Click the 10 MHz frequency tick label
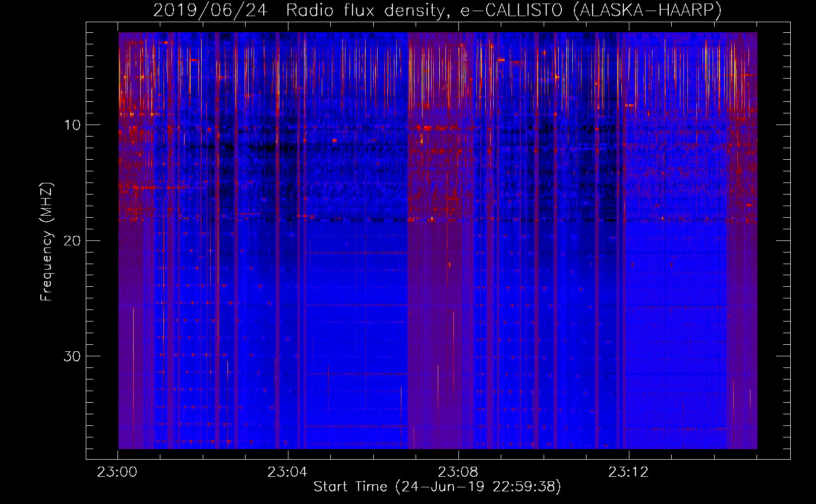816x504 pixels. (x=73, y=125)
